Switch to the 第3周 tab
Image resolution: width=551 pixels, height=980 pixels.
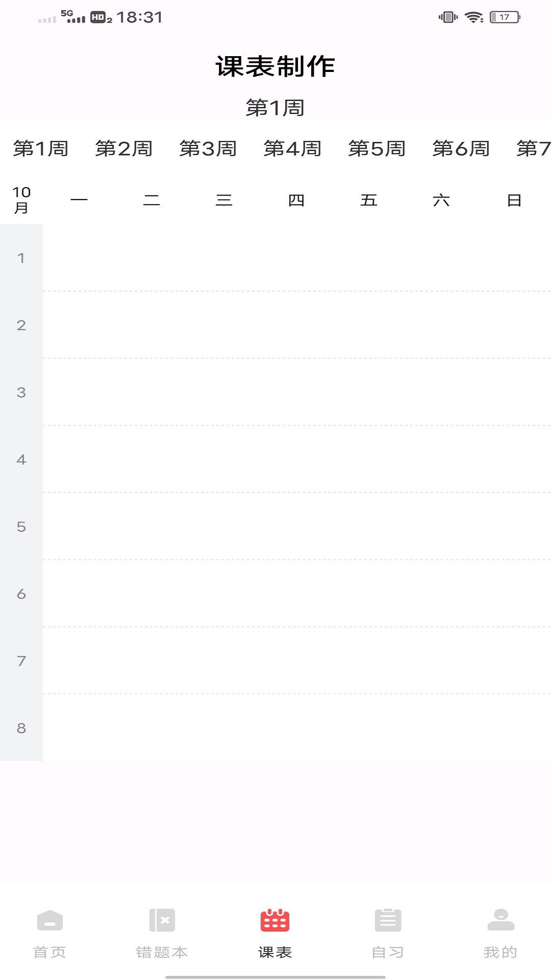point(208,149)
